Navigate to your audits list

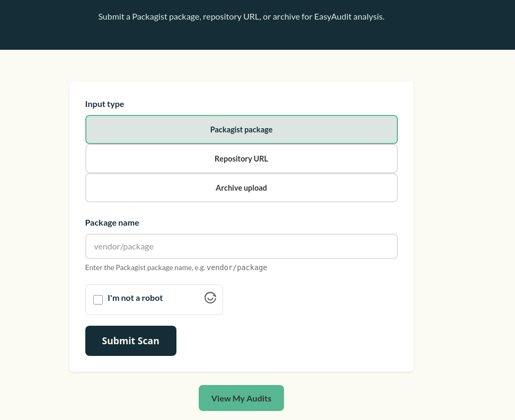point(241,398)
